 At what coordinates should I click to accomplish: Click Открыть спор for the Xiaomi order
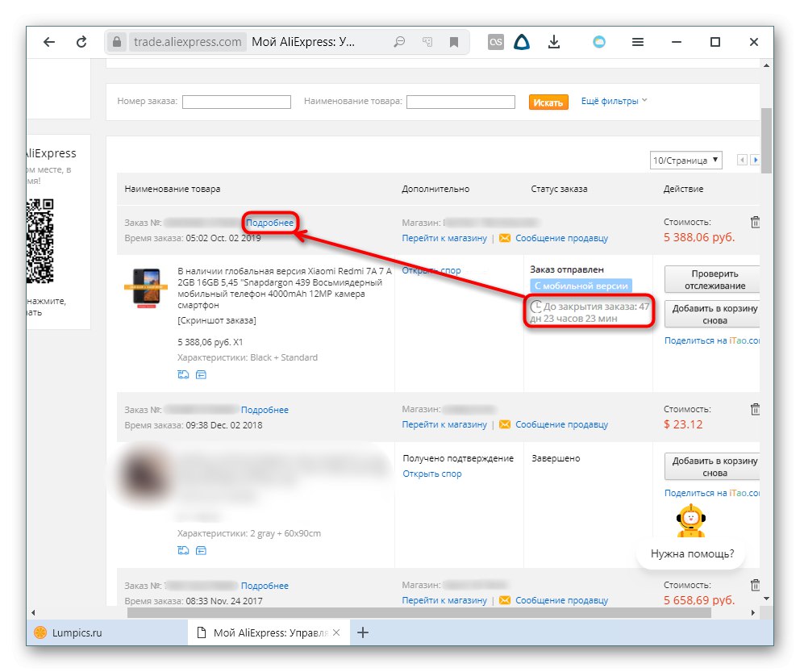pyautogui.click(x=431, y=270)
